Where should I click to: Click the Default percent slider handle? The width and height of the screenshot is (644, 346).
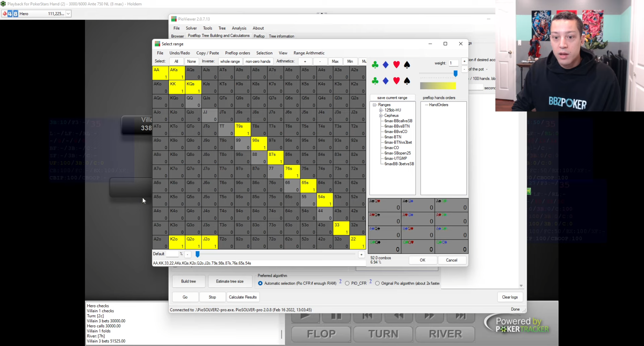198,254
